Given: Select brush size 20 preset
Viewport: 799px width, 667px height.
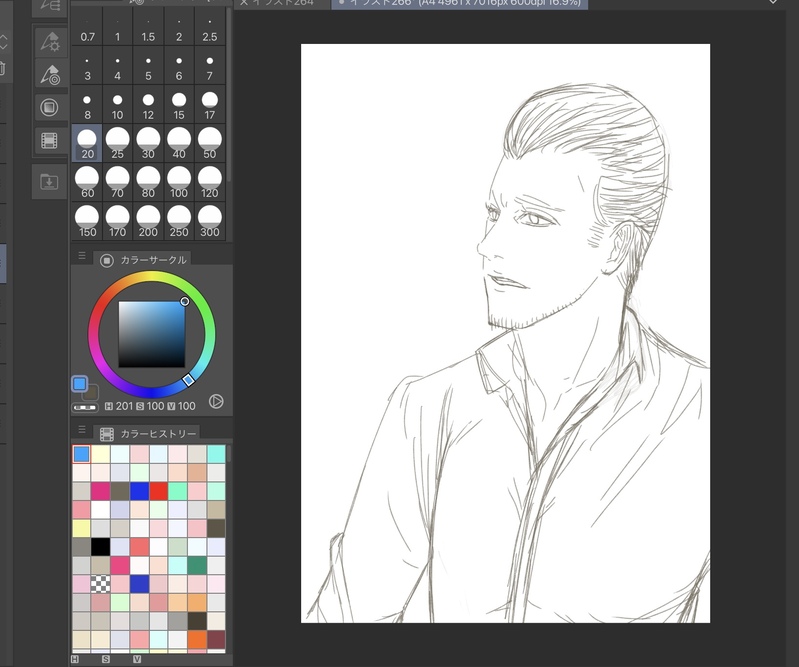Looking at the screenshot, I should [x=87, y=143].
